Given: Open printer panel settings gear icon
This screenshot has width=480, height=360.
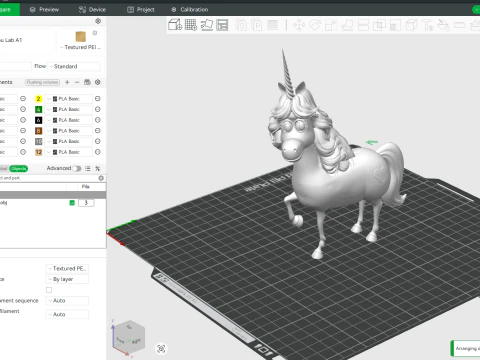Looking at the screenshot, I should click(98, 21).
